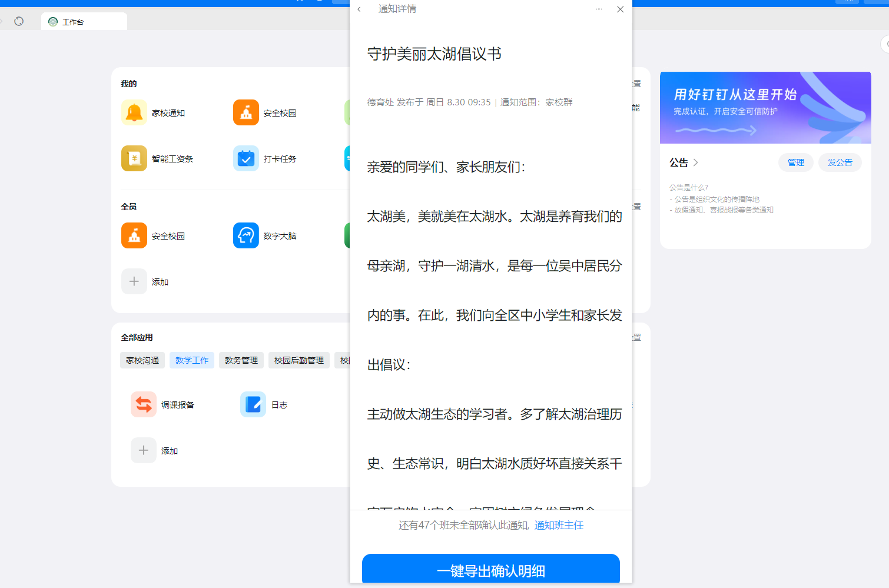The width and height of the screenshot is (889, 588).
Task: Select 教务管理 category tab
Action: 241,360
